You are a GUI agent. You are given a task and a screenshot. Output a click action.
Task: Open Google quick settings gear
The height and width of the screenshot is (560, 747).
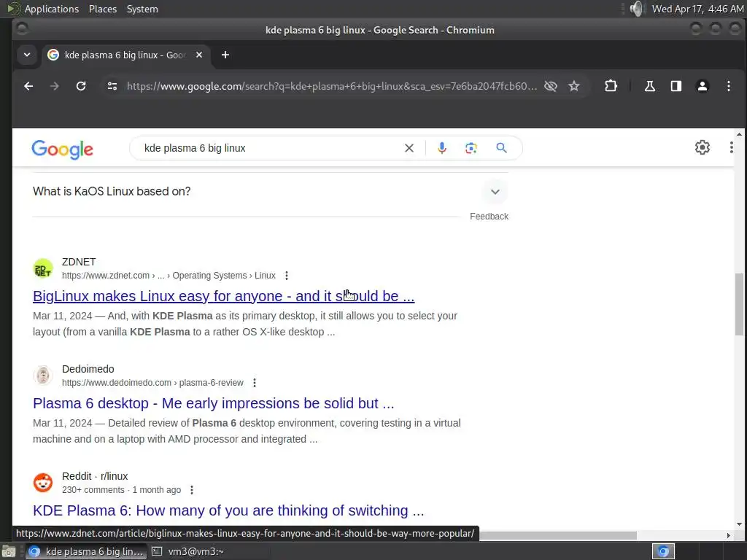point(703,147)
